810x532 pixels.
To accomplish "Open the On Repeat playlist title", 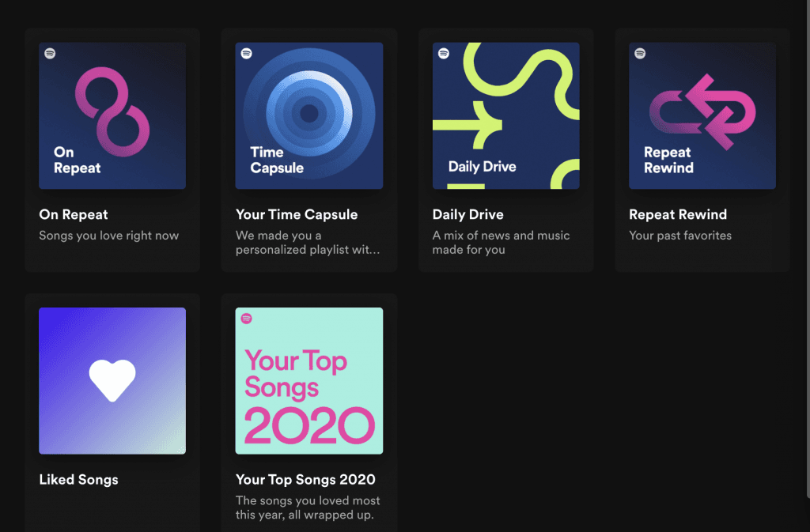I will pos(74,214).
